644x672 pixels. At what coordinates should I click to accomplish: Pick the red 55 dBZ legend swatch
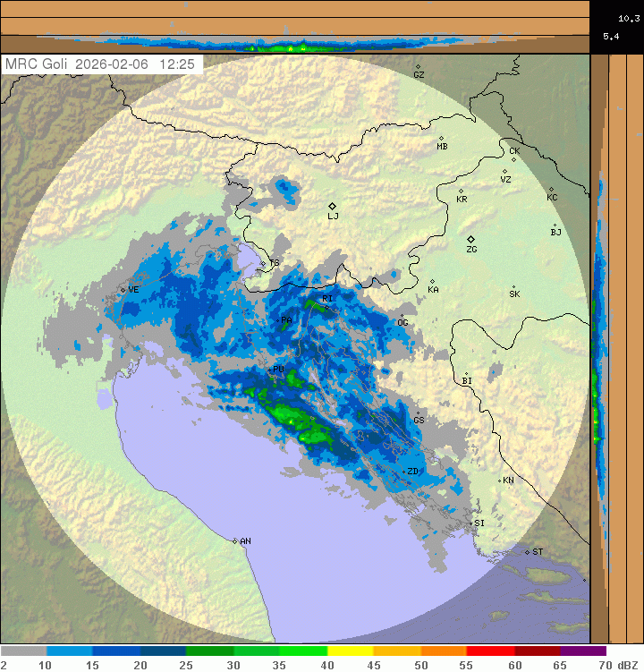(x=490, y=651)
